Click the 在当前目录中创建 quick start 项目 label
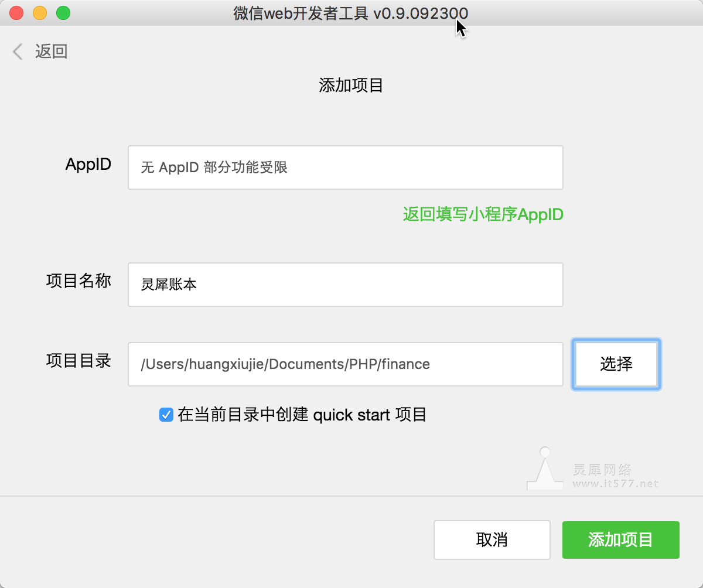The height and width of the screenshot is (588, 703). click(x=302, y=415)
